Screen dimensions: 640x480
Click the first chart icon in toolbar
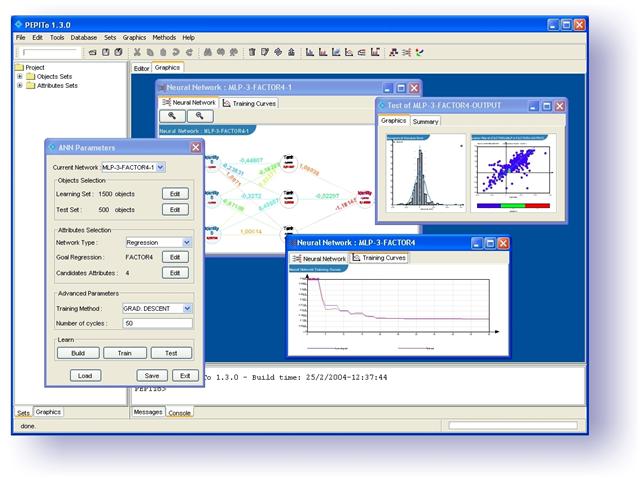pyautogui.click(x=310, y=51)
